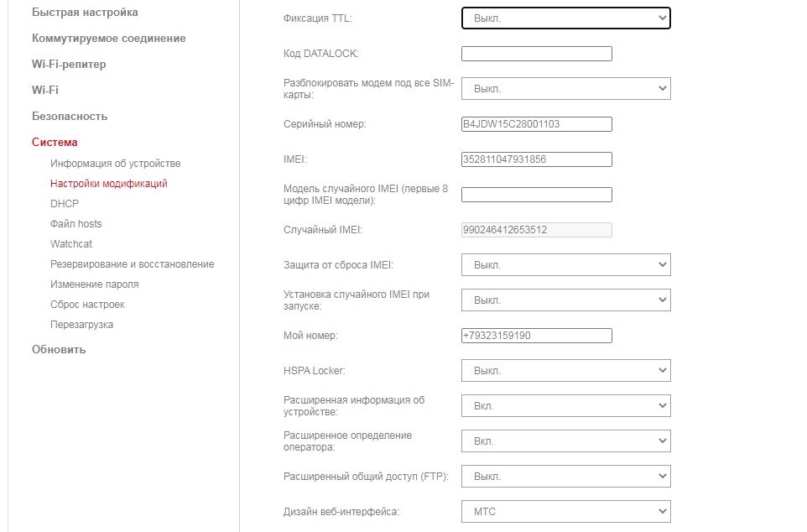Open the Быстрая настройка menu section
The width and height of the screenshot is (807, 532).
(85, 13)
